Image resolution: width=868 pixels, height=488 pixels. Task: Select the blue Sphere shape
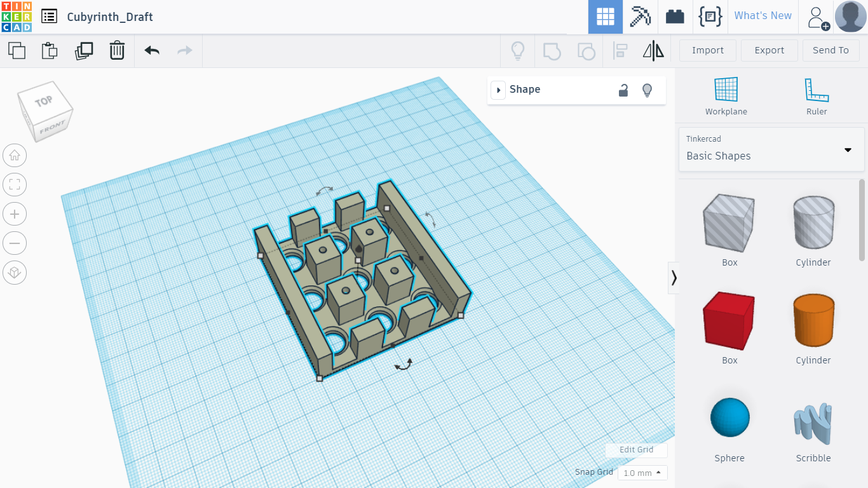coord(729,417)
